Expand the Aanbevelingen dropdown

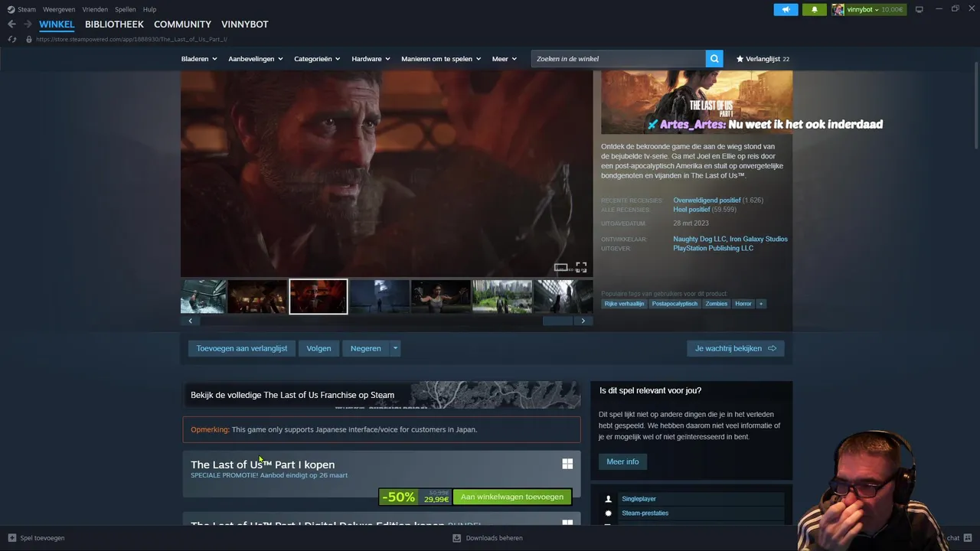click(x=256, y=59)
